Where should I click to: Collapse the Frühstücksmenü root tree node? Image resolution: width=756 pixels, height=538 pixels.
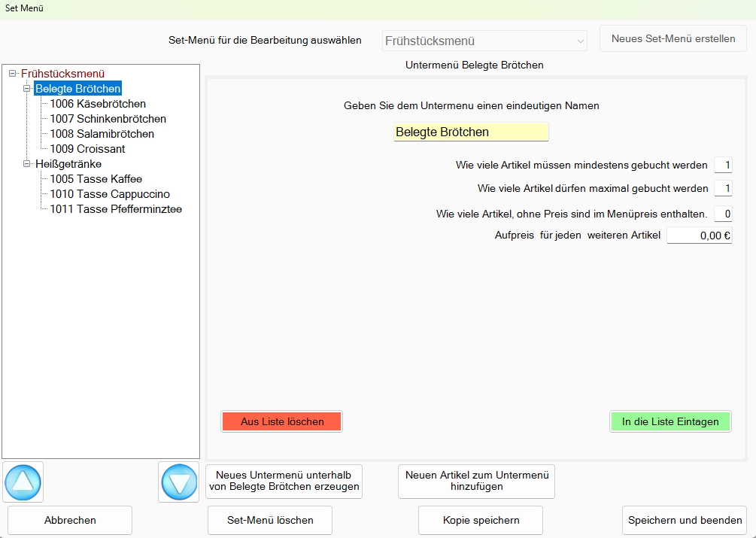(12, 74)
